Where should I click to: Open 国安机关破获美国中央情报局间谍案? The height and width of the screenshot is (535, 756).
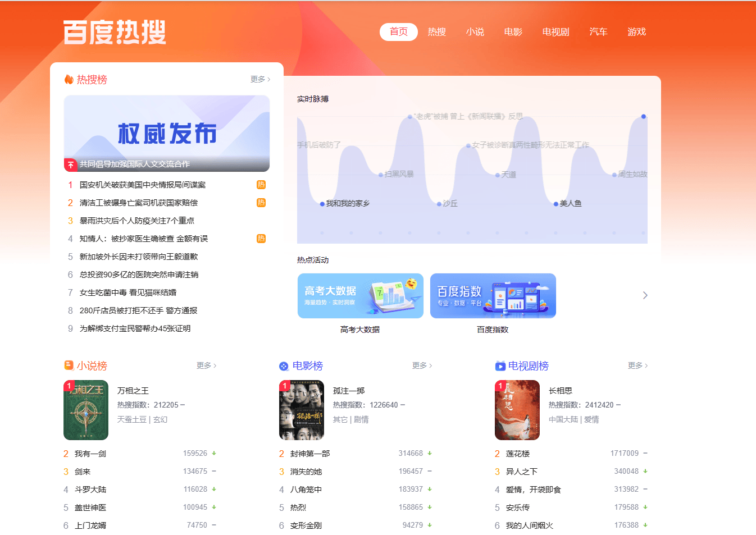(143, 185)
